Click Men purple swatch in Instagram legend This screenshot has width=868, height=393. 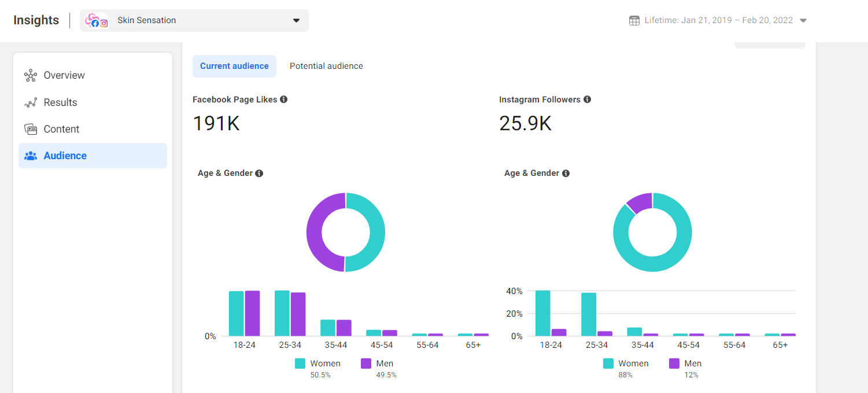674,363
